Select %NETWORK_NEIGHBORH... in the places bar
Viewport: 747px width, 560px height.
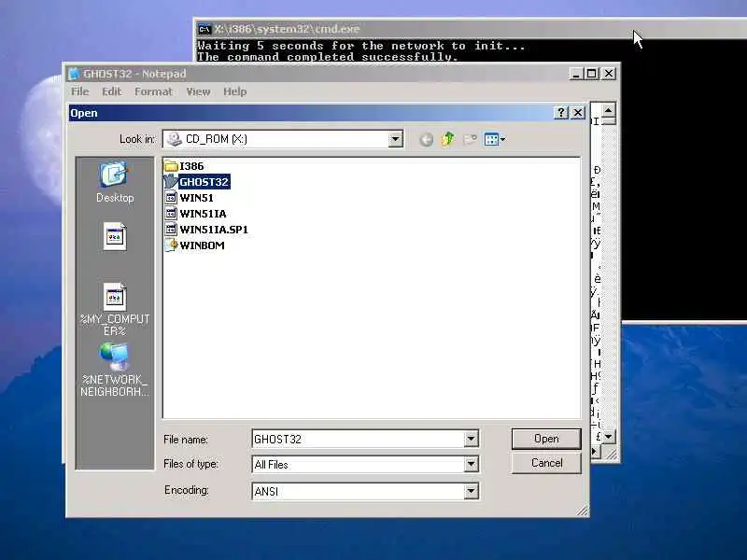(115, 370)
